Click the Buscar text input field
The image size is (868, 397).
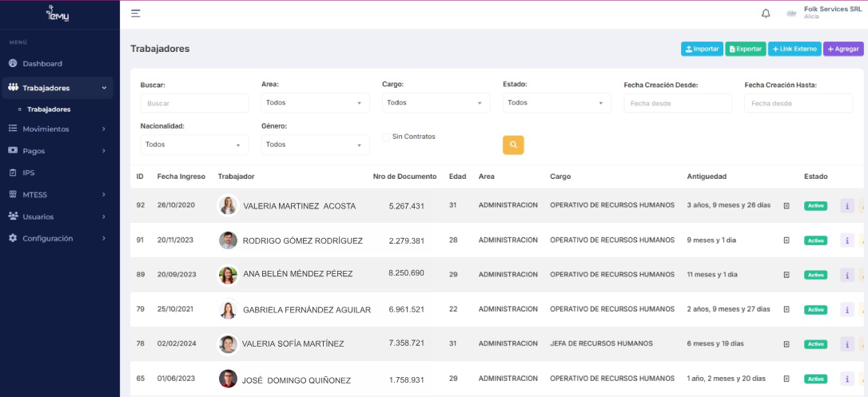194,103
